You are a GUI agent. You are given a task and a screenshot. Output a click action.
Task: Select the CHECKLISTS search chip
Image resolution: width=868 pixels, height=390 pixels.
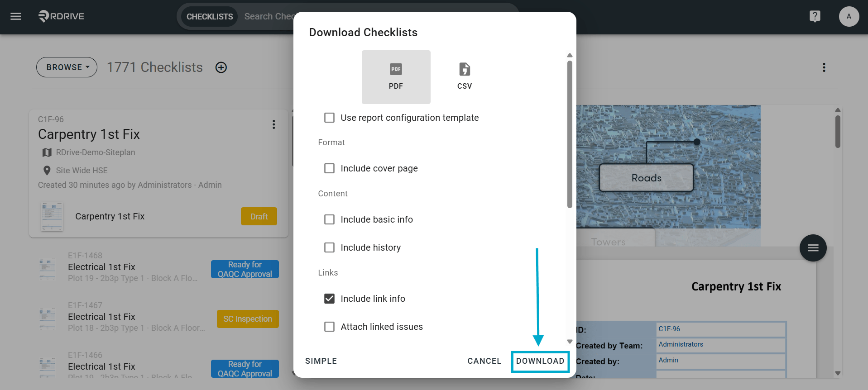[210, 17]
